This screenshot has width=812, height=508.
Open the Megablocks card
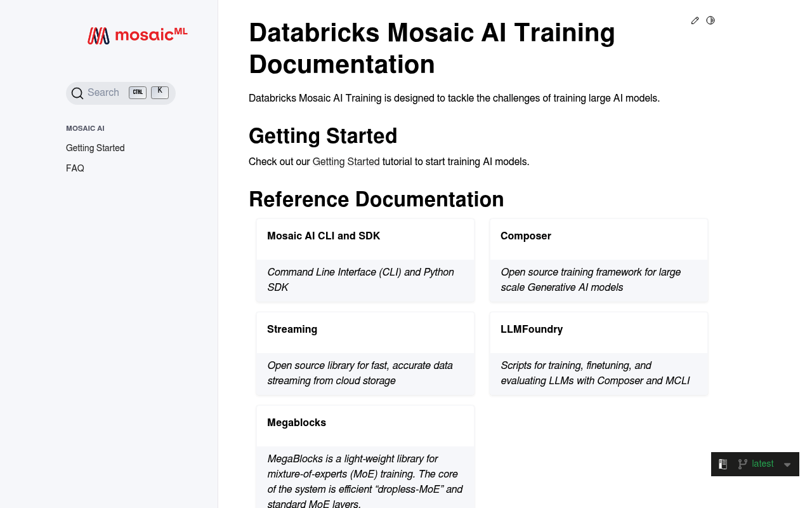click(x=365, y=457)
